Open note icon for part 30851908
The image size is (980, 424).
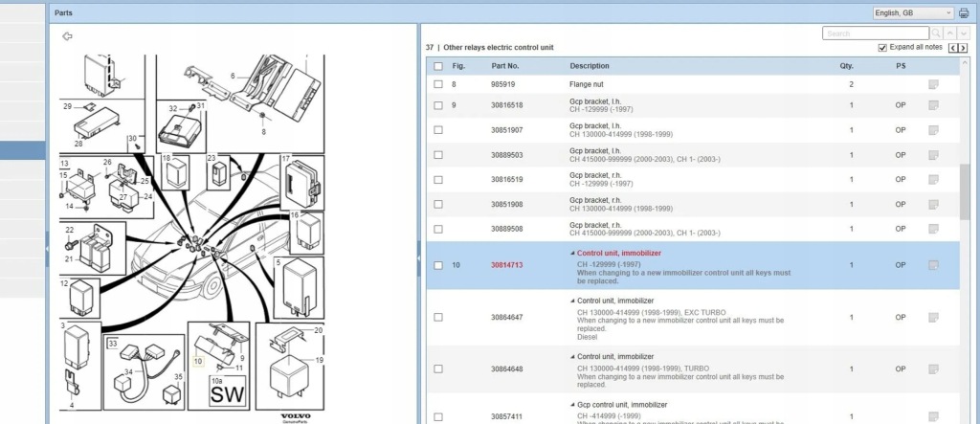(934, 205)
